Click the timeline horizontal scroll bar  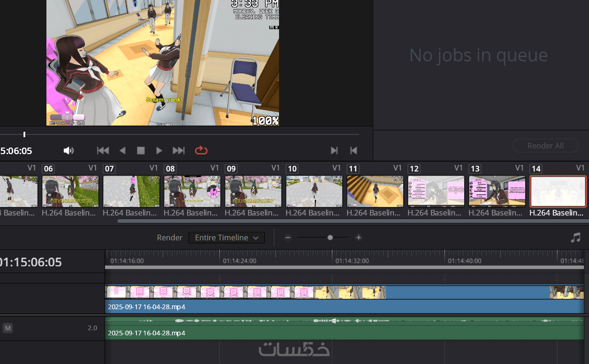(344, 267)
